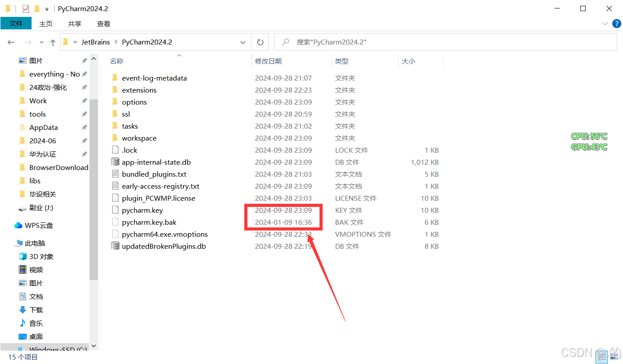Select the updatedBrokenPlugins.db database icon

pos(115,246)
